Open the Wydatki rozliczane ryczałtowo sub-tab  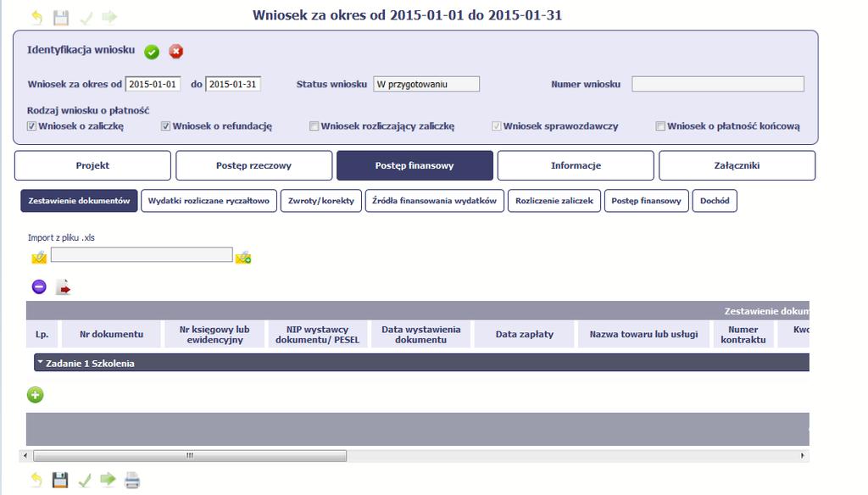pyautogui.click(x=209, y=201)
